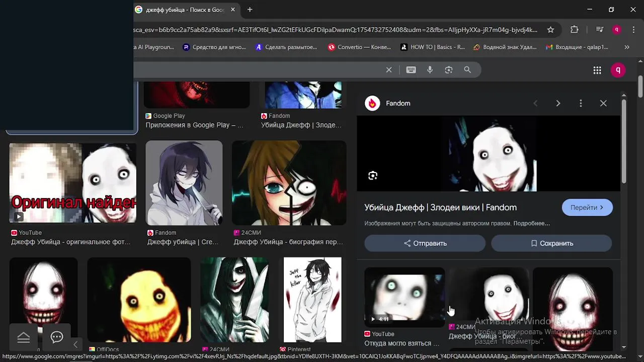Viewport: 644px width, 362px height.
Task: Open search by image (Lens) icon
Action: pos(449,70)
